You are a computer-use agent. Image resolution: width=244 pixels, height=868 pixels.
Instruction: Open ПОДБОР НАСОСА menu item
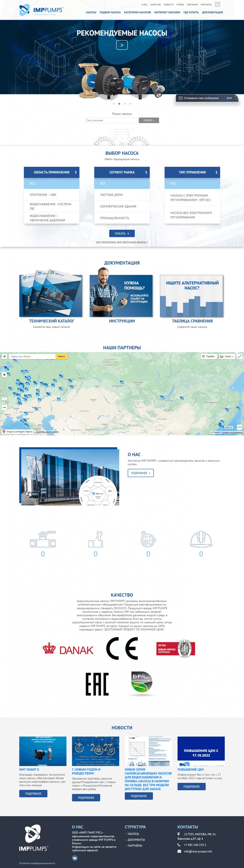(110, 12)
